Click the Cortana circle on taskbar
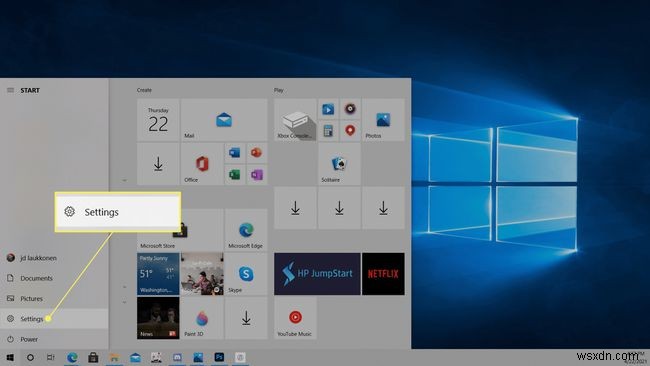This screenshot has height=366, width=650. tap(30, 357)
